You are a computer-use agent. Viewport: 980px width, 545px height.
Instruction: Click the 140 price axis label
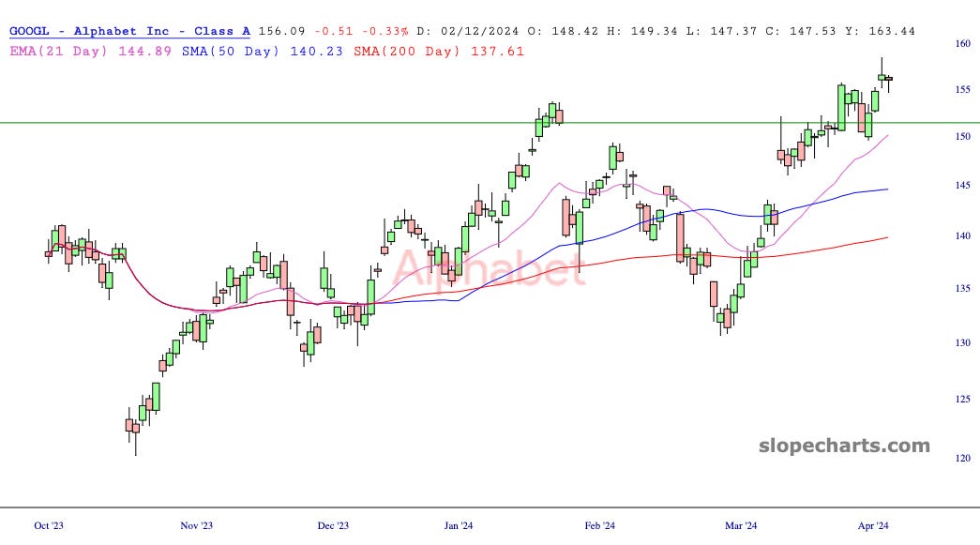[x=962, y=235]
